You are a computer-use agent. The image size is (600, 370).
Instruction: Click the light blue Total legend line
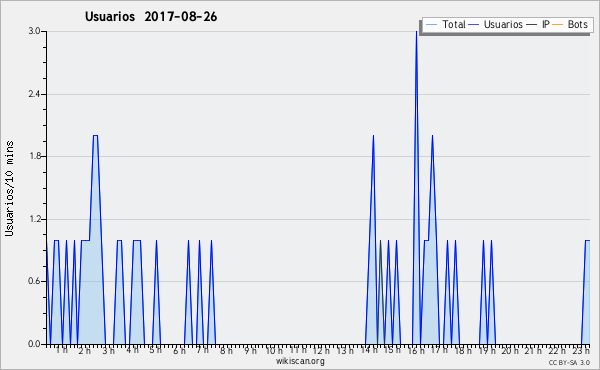click(431, 25)
